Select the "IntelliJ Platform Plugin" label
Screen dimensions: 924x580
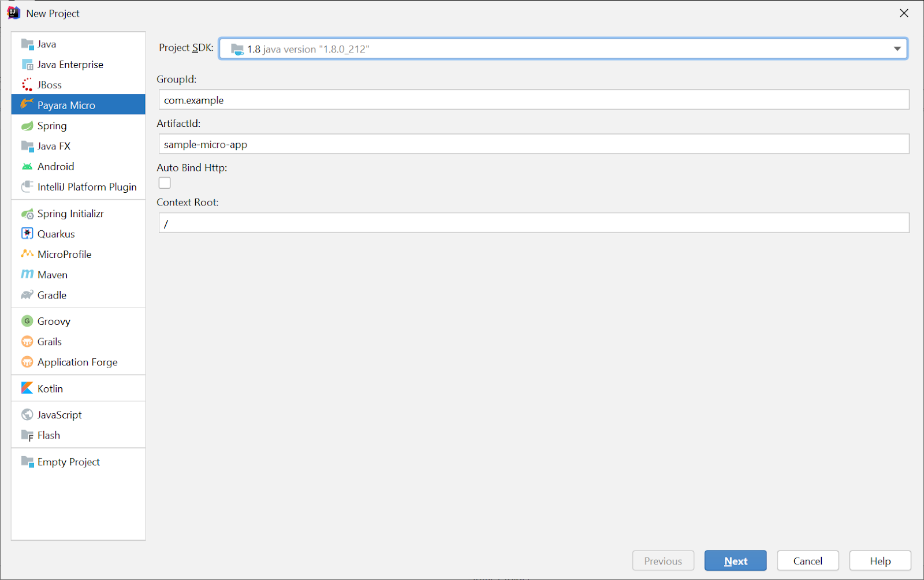tap(87, 187)
